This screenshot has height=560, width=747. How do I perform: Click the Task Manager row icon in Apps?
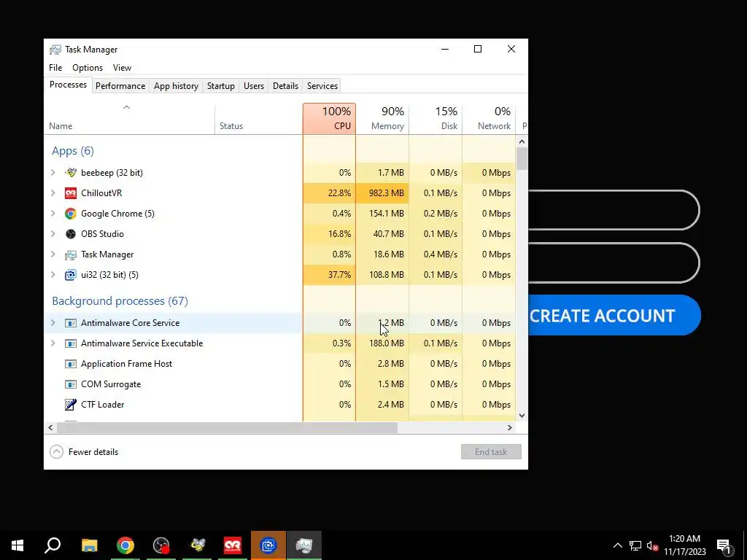pos(71,254)
